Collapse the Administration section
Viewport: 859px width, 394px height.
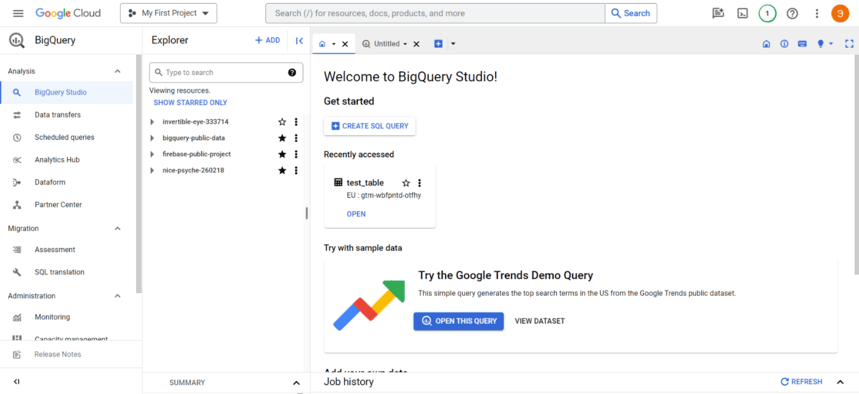click(x=117, y=296)
